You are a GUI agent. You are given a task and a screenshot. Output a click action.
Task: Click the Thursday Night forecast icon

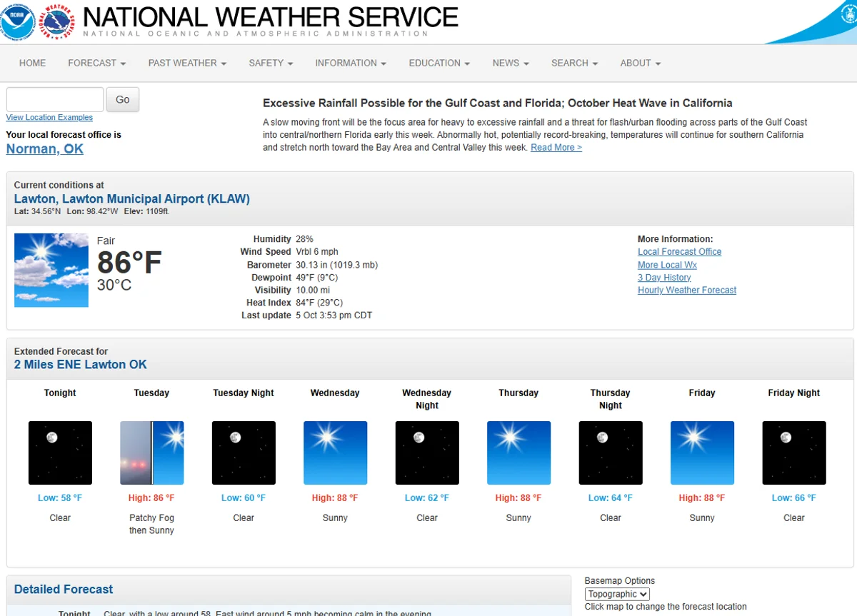pos(611,453)
